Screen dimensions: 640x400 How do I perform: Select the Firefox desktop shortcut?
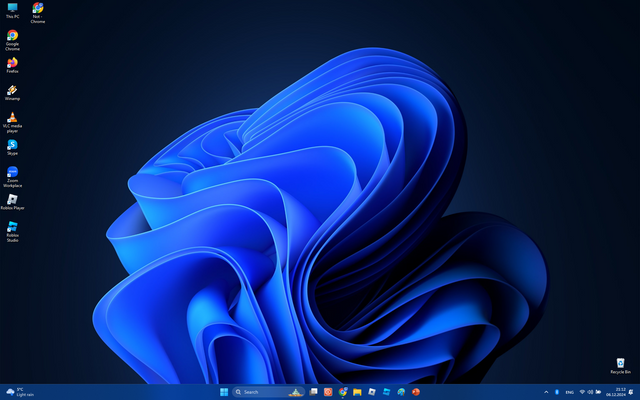click(x=12, y=63)
